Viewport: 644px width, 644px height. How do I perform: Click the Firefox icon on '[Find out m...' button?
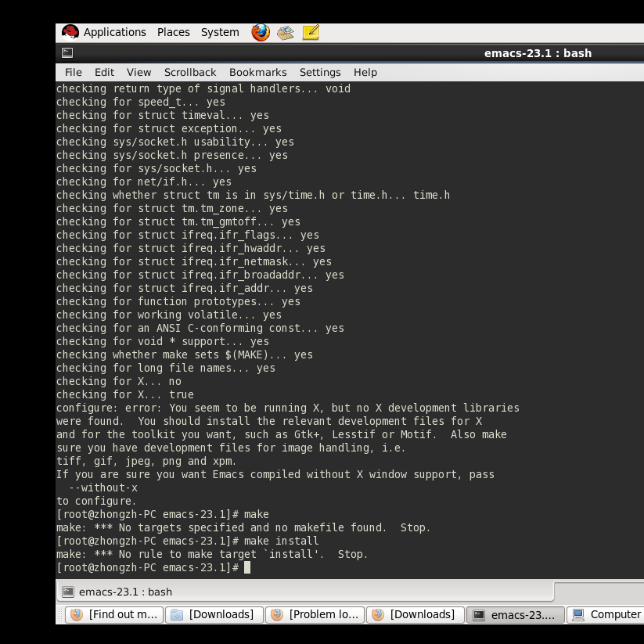pos(77,614)
